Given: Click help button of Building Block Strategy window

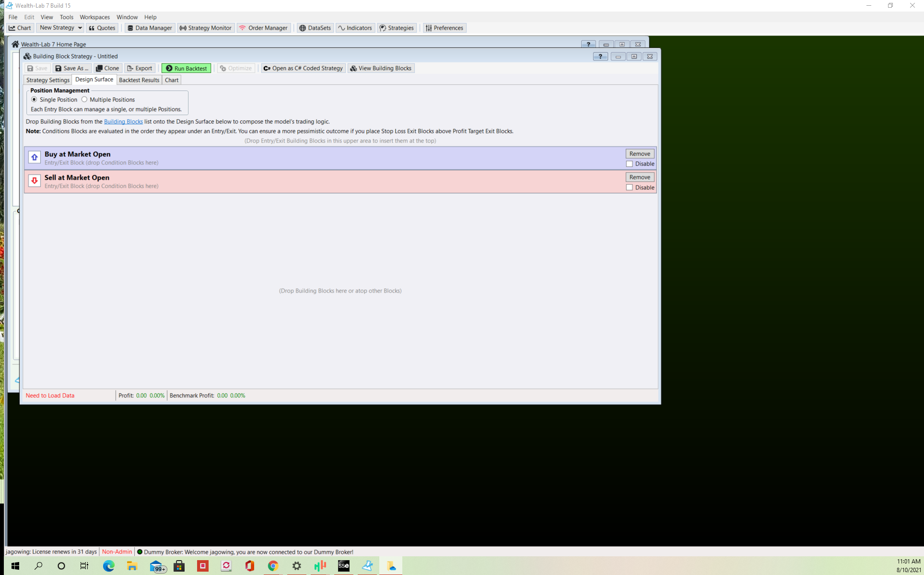Looking at the screenshot, I should [600, 57].
